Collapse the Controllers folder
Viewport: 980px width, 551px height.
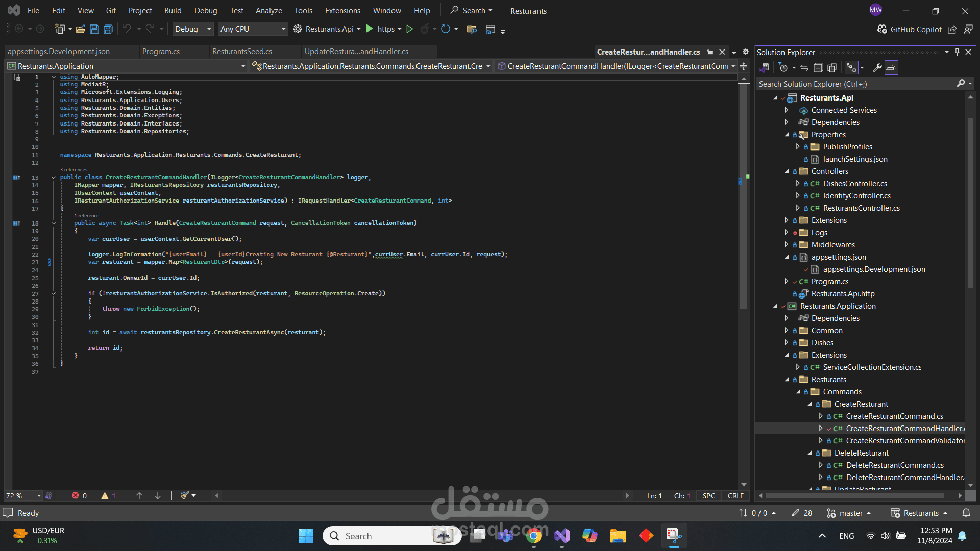pyautogui.click(x=787, y=171)
